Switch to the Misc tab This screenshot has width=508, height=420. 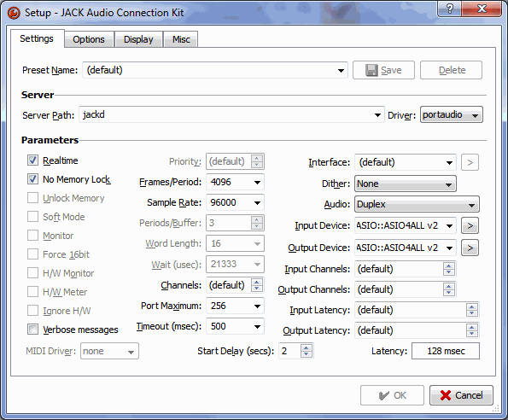pos(181,39)
